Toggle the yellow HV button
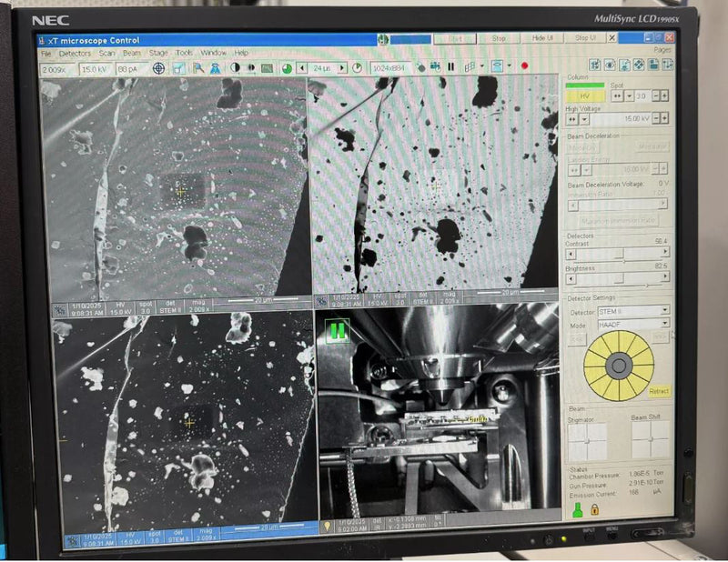The image size is (728, 562). pos(585,96)
